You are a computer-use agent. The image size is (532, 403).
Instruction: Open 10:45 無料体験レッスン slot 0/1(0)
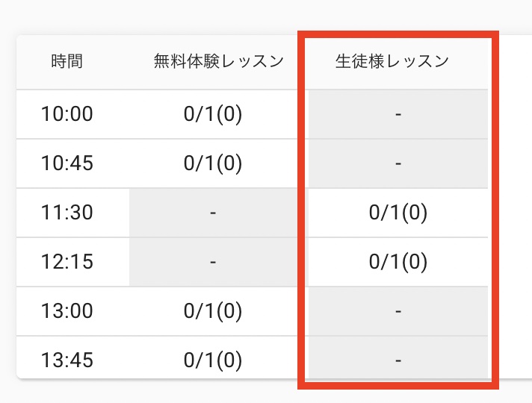[x=213, y=163]
